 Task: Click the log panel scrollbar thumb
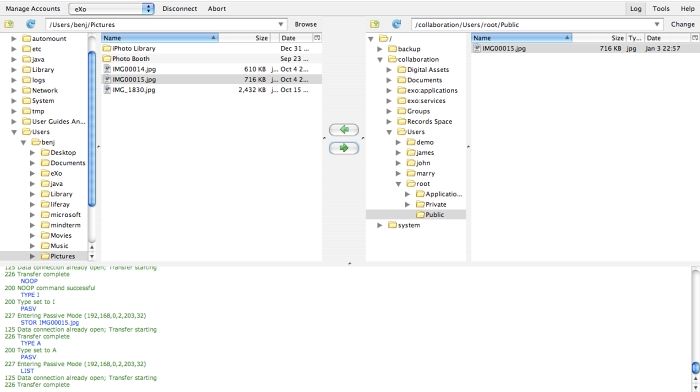tap(696, 368)
